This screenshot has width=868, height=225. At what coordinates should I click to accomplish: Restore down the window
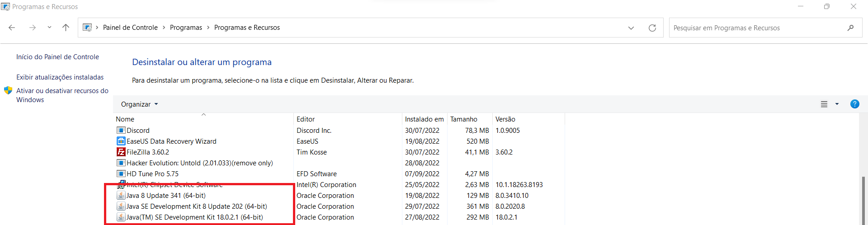[x=827, y=6]
